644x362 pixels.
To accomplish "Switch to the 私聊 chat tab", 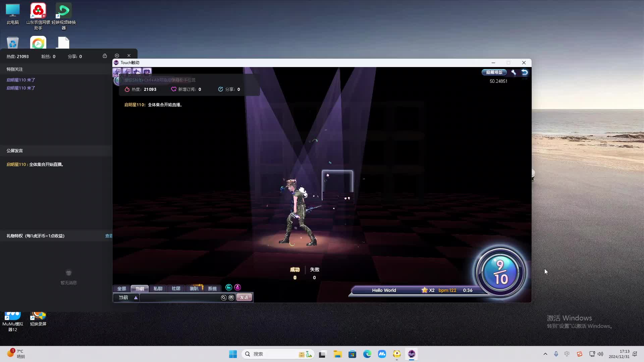I will pos(158,289).
